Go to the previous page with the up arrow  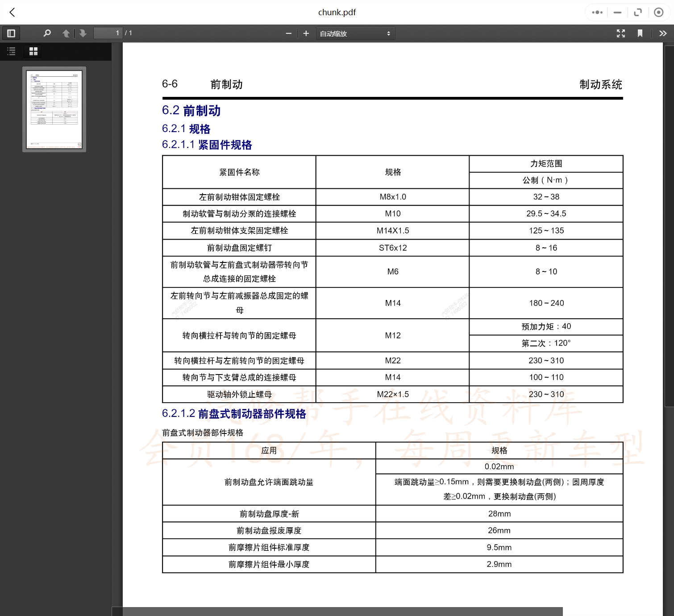[x=66, y=33]
